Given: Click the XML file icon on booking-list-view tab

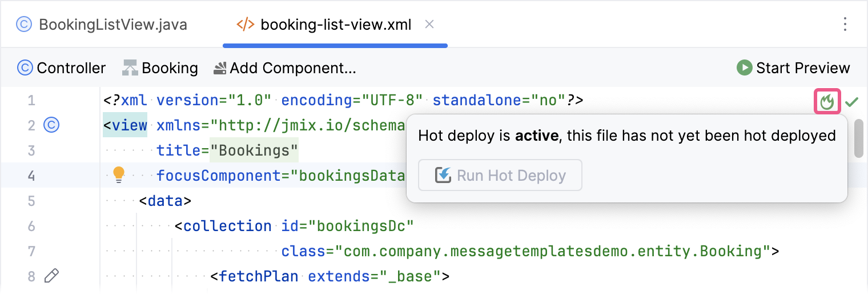Looking at the screenshot, I should [245, 25].
